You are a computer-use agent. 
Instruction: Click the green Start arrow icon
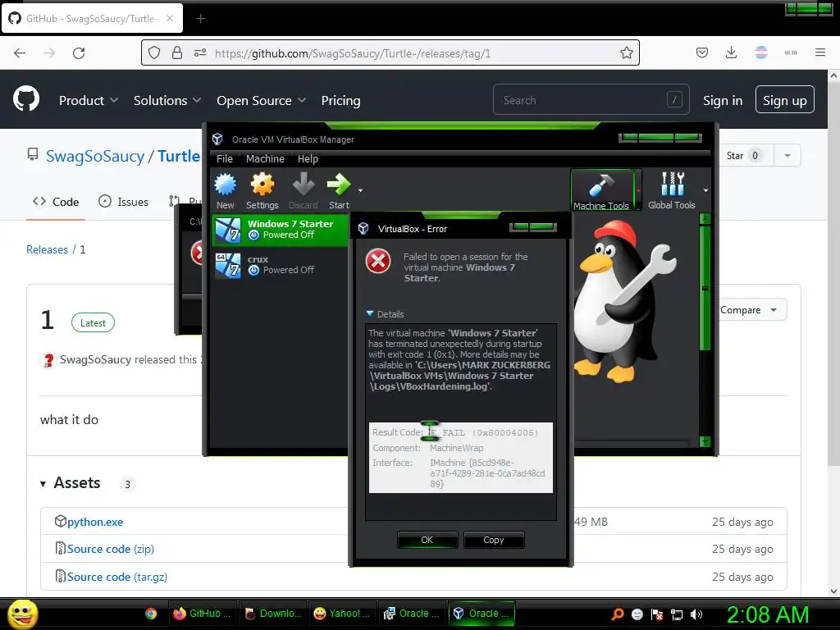(339, 185)
